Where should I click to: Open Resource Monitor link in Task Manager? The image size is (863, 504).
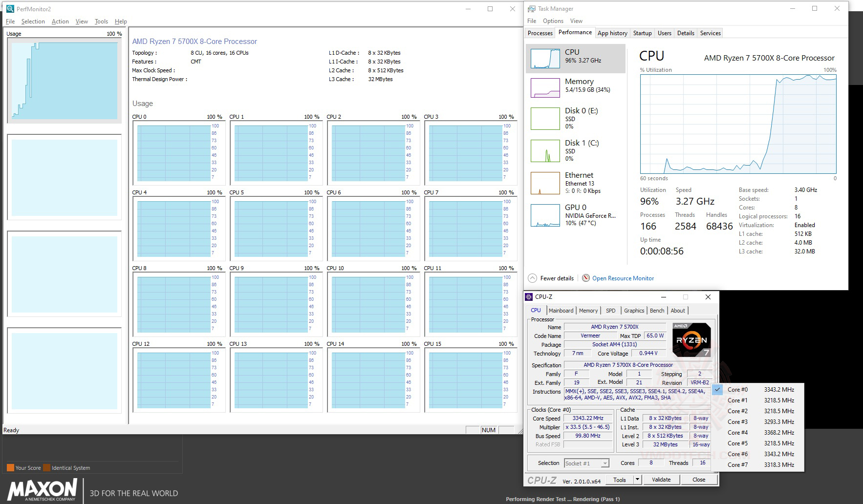coord(623,278)
